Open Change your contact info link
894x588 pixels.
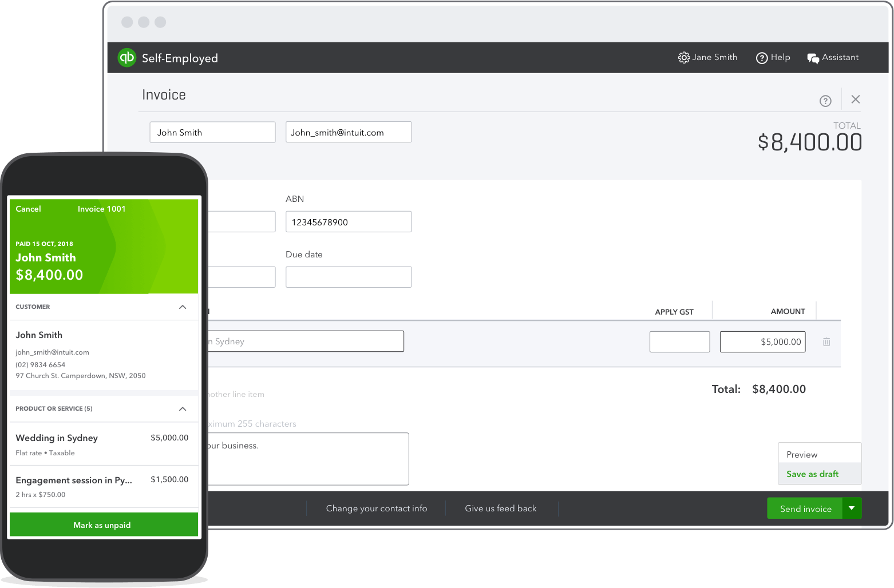coord(377,508)
